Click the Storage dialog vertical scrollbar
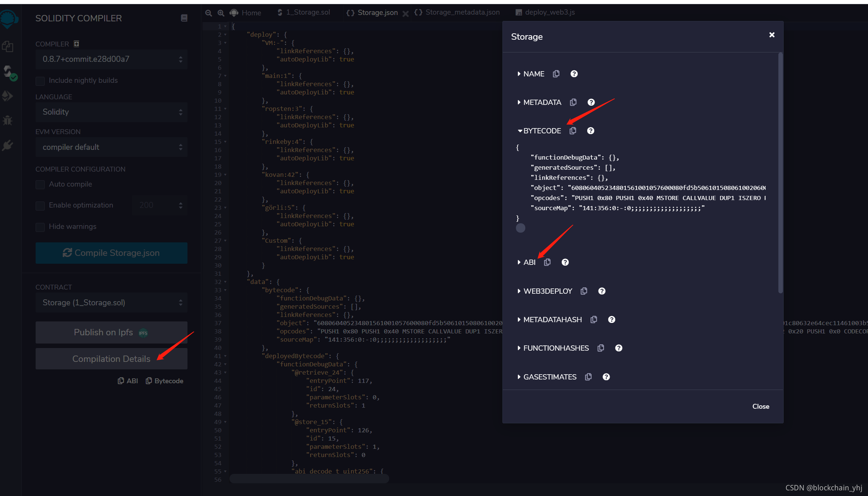The width and height of the screenshot is (868, 496). coord(780,172)
